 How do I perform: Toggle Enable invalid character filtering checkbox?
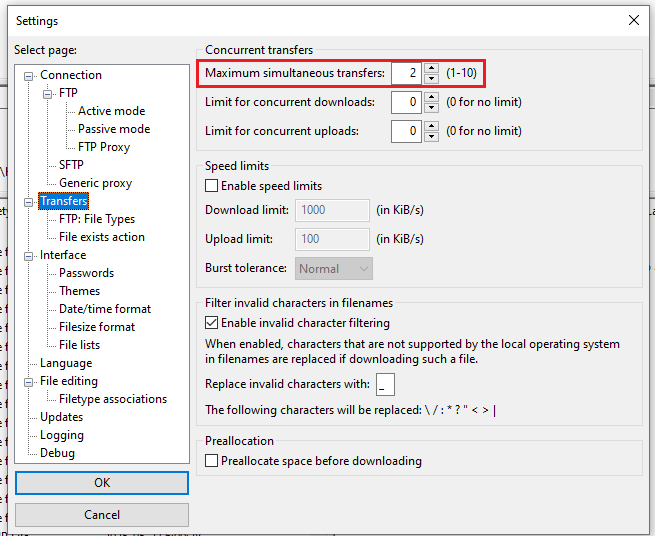click(212, 323)
